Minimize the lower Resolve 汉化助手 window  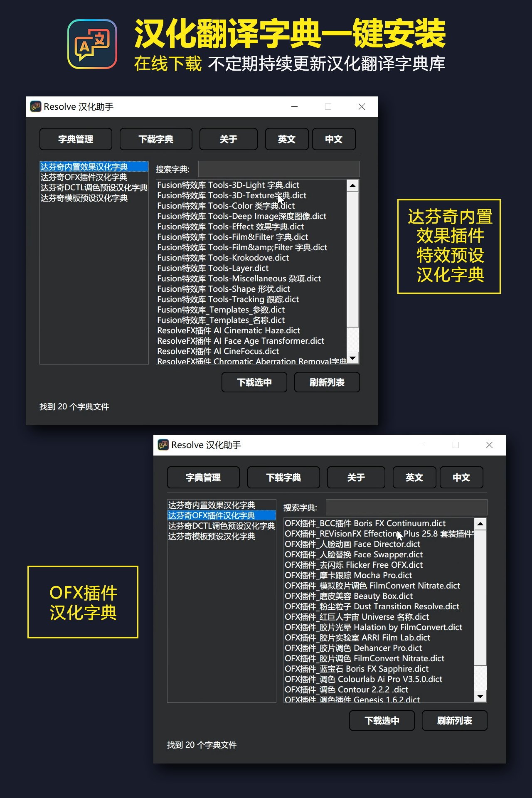pos(422,445)
